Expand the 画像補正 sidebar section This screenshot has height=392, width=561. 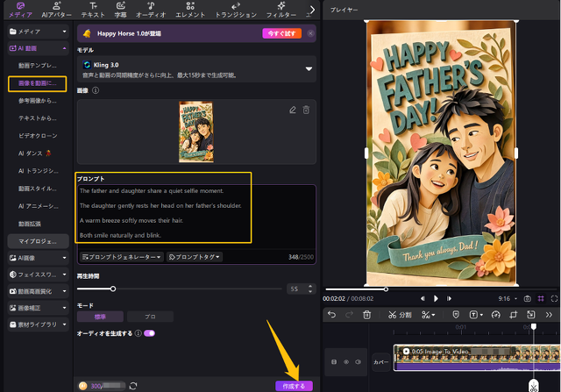[x=38, y=308]
